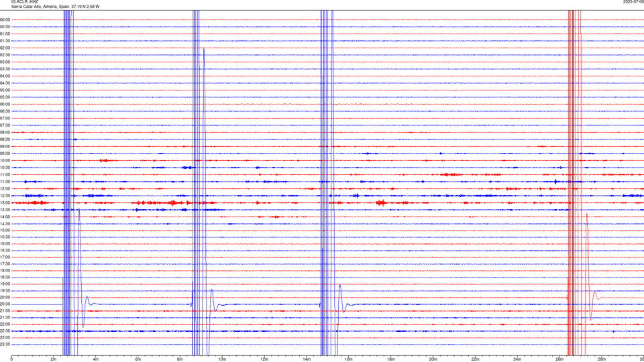This screenshot has width=644, height=362.
Task: Click the 14m minute axis label
Action: point(307,359)
